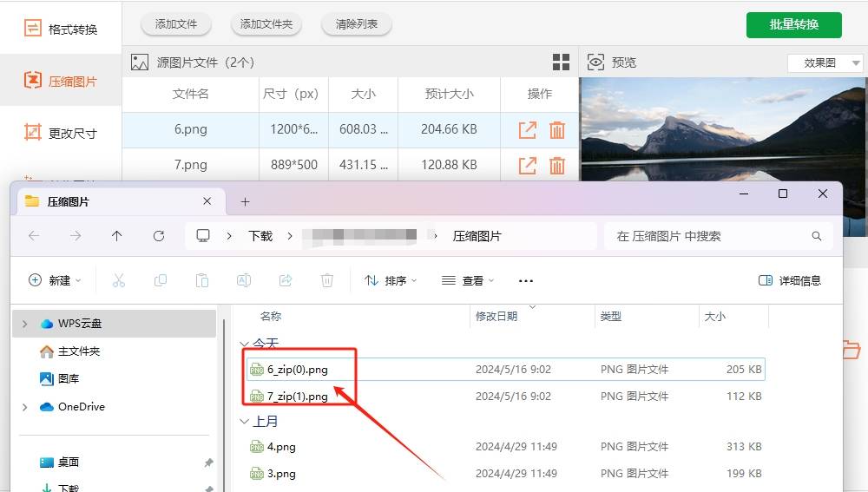Select the 6.png row file name
Image resolution: width=868 pixels, height=492 pixels.
coord(190,129)
